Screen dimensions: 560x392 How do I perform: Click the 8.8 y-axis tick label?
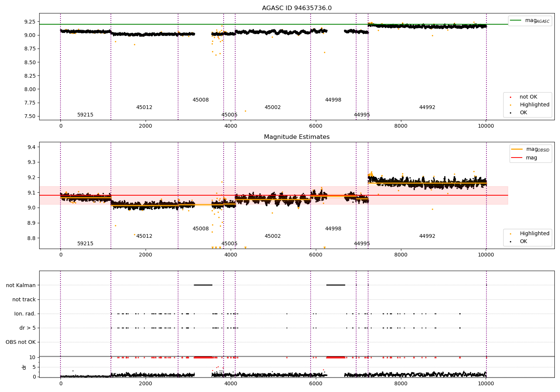point(31,238)
